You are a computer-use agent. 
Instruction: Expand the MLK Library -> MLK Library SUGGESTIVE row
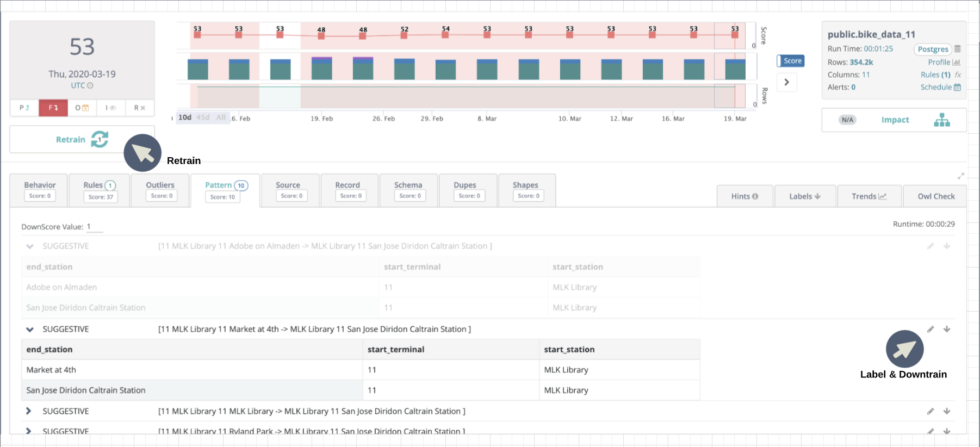coord(29,411)
